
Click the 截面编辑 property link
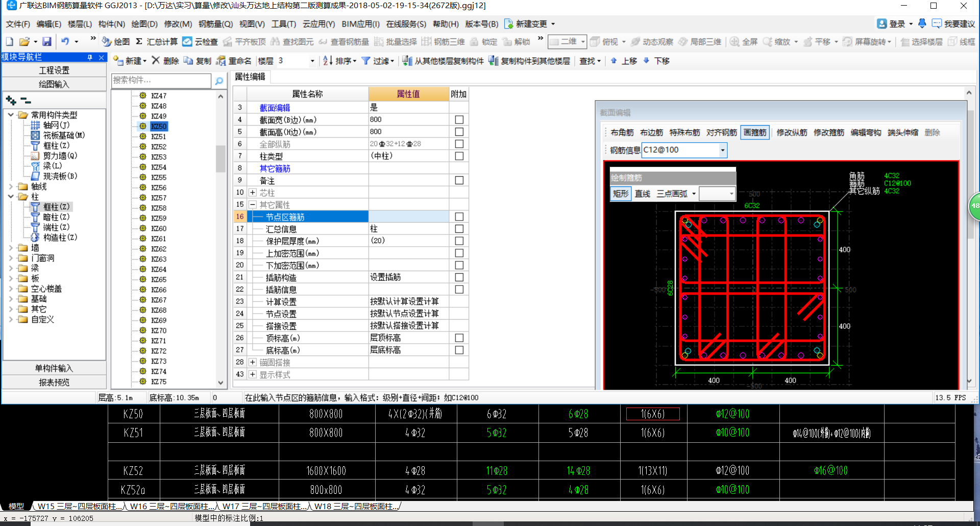275,108
